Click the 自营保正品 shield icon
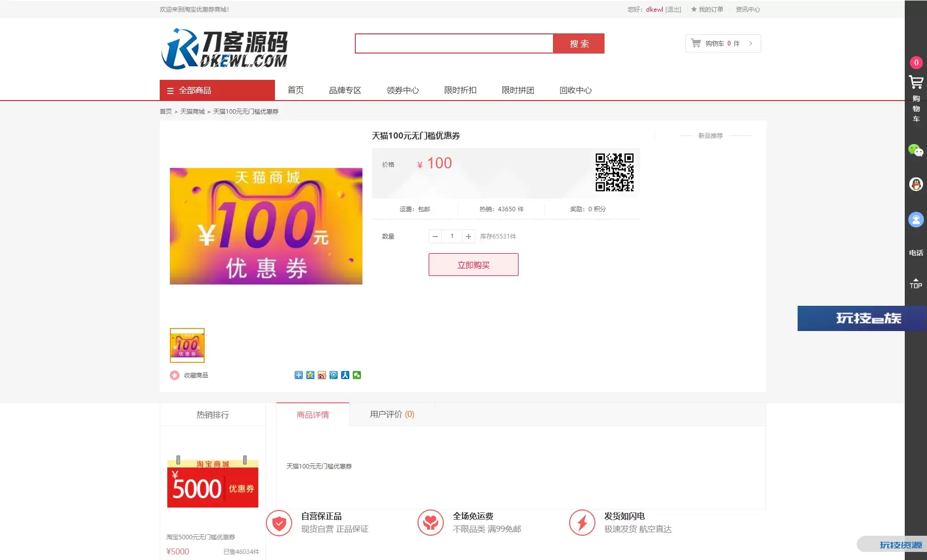The height and width of the screenshot is (560, 927). point(279,523)
